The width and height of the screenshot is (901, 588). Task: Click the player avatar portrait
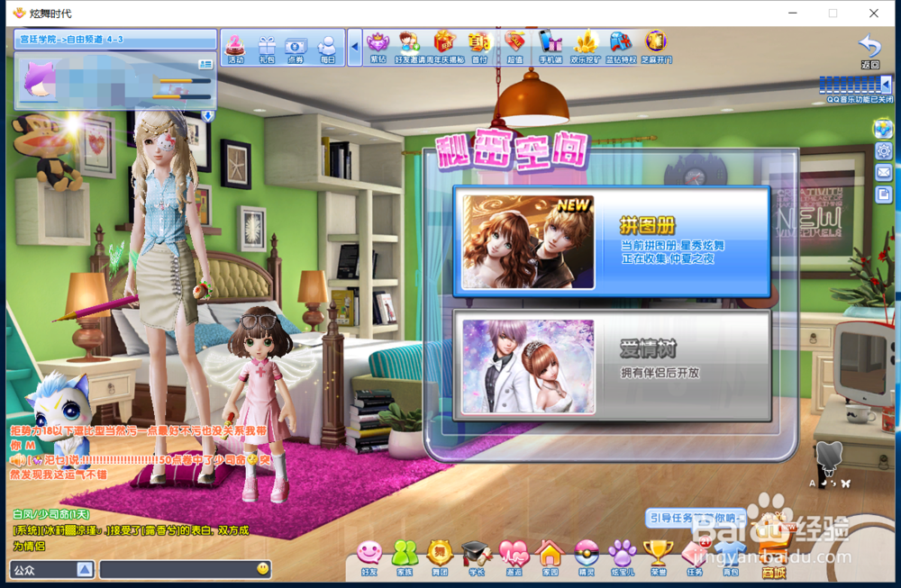(x=39, y=80)
